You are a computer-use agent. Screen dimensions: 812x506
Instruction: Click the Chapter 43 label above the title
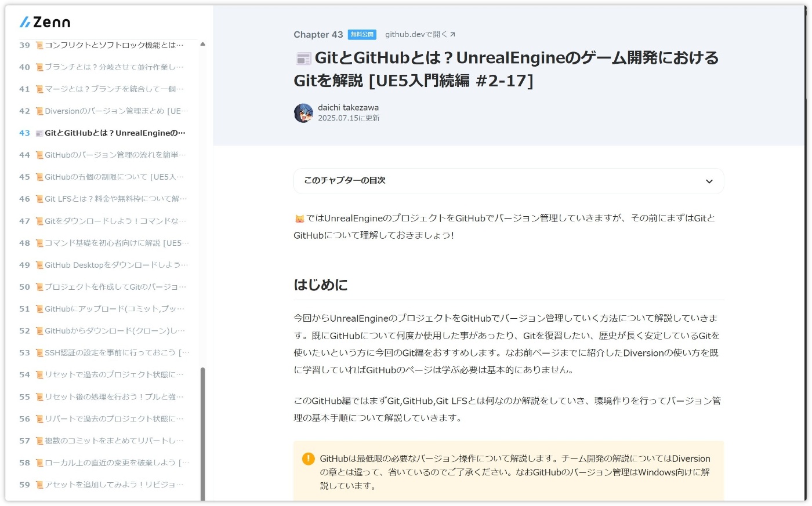pyautogui.click(x=318, y=35)
